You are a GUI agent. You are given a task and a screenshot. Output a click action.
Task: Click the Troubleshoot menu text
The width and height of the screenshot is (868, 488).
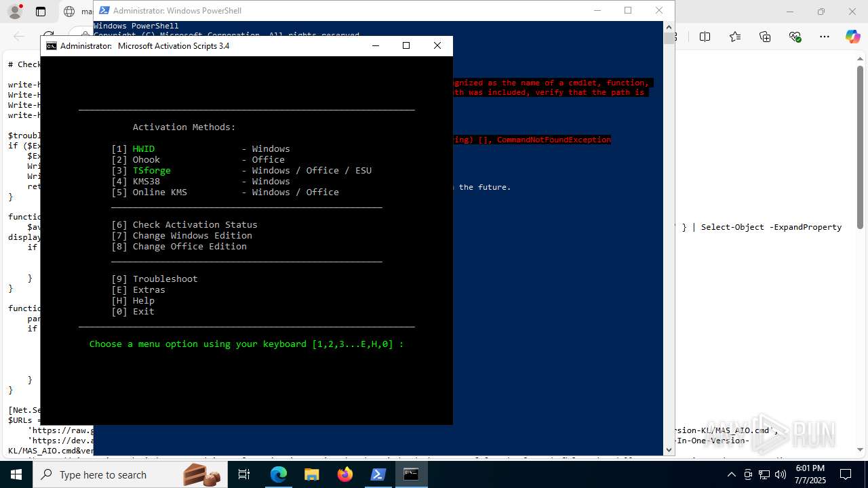(165, 279)
